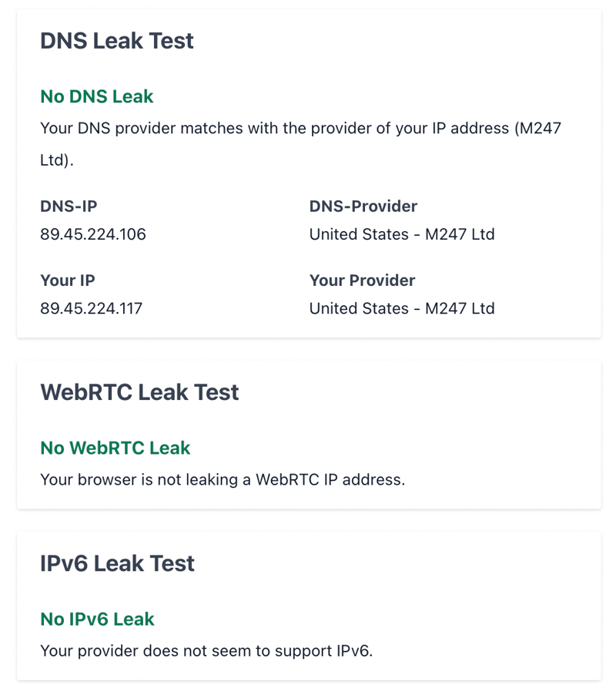This screenshot has height=695, width=616.
Task: Click the WebRTC IP address description sentence
Action: (x=223, y=479)
